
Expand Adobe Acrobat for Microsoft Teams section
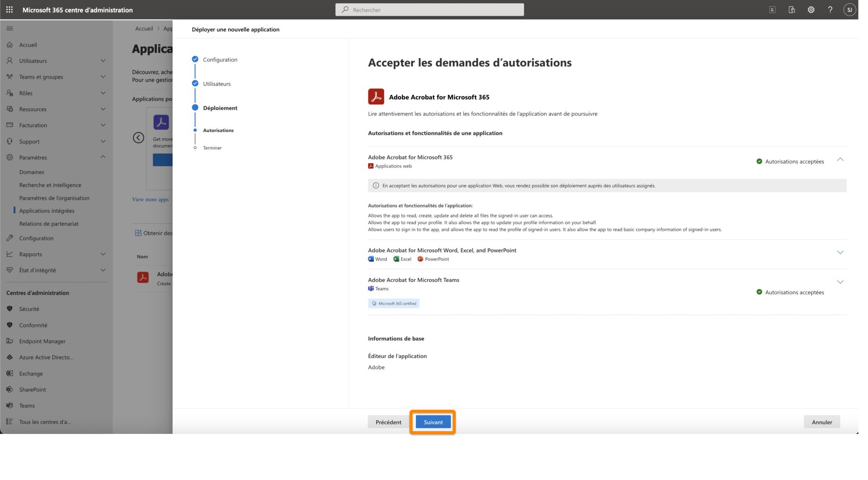pyautogui.click(x=840, y=282)
